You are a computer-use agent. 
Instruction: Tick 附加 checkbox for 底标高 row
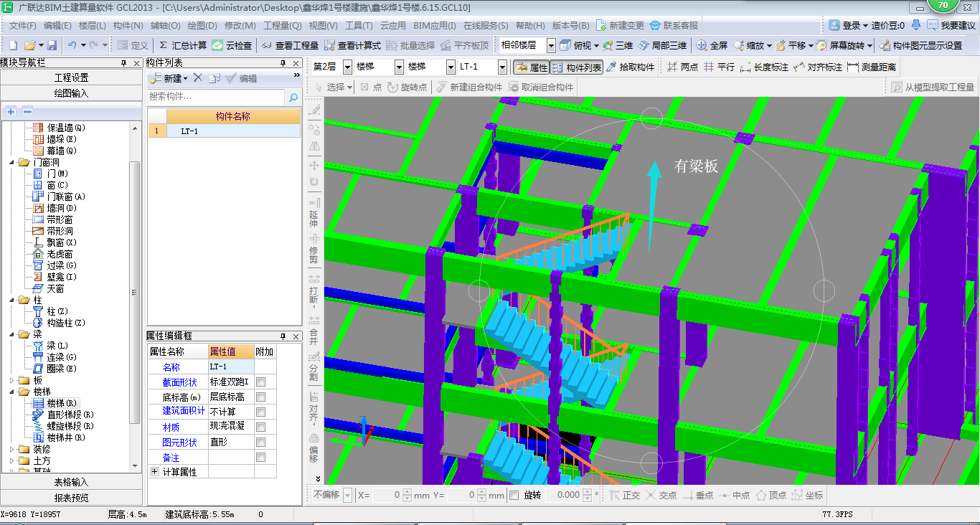pyautogui.click(x=261, y=397)
